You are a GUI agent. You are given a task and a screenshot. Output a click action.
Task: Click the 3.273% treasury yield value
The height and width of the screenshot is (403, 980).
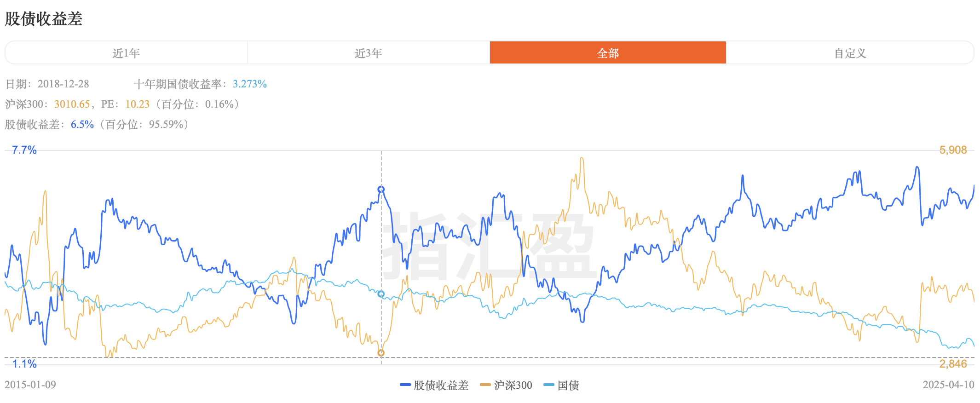[250, 84]
